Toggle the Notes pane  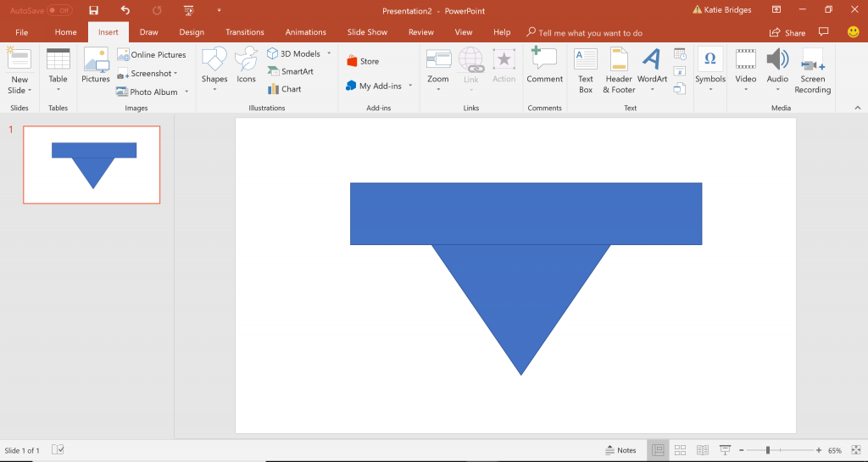coord(620,450)
